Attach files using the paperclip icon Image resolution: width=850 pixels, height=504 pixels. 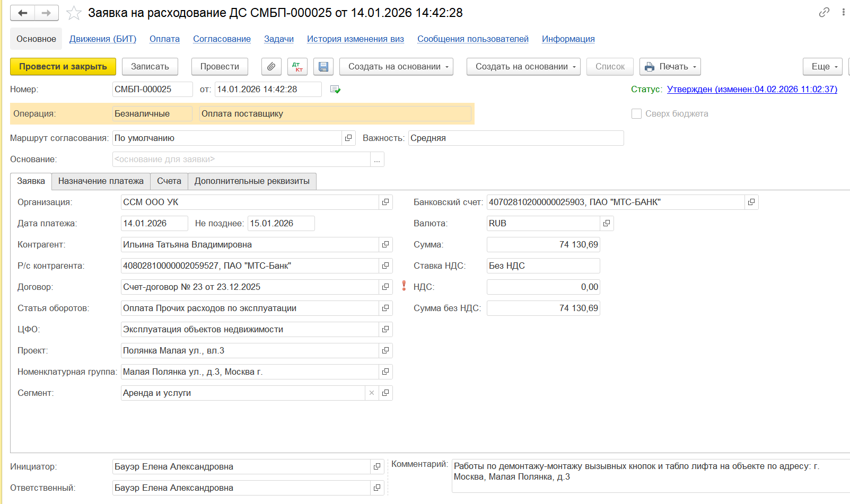pyautogui.click(x=271, y=67)
